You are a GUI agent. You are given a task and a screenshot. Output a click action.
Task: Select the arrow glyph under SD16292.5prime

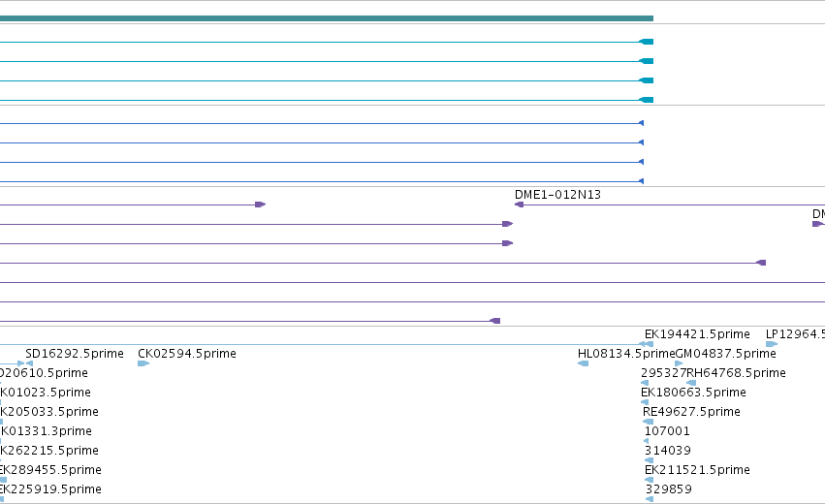(x=29, y=363)
